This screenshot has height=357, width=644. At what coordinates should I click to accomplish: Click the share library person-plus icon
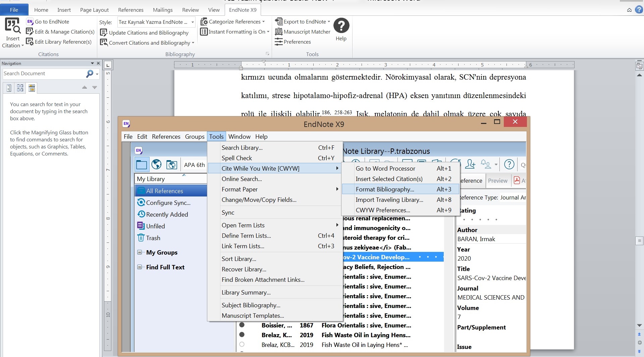coord(470,164)
